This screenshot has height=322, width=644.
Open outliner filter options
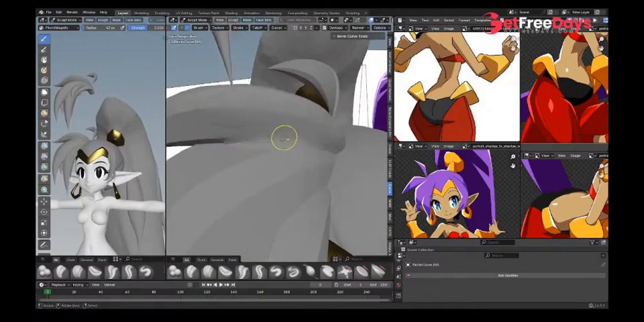coord(594,243)
